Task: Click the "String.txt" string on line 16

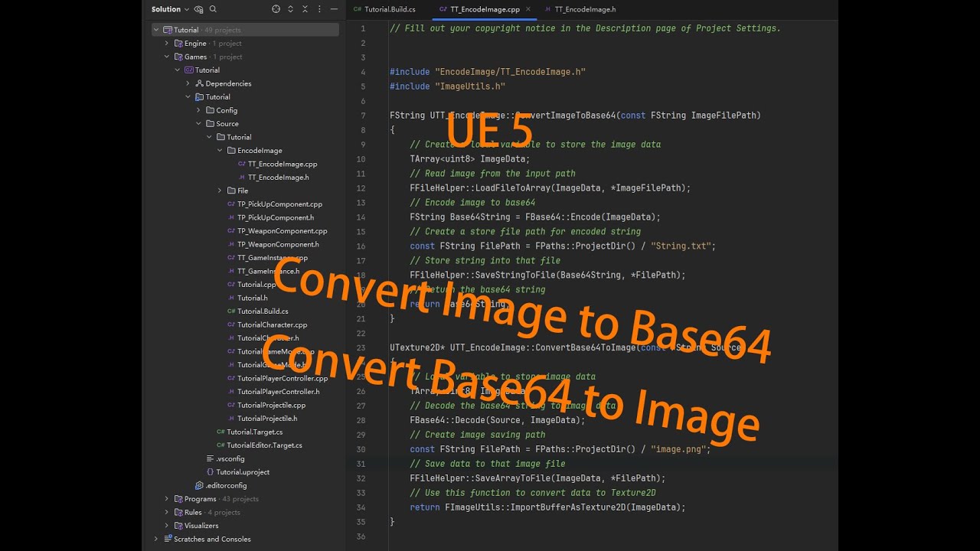Action: 683,246
